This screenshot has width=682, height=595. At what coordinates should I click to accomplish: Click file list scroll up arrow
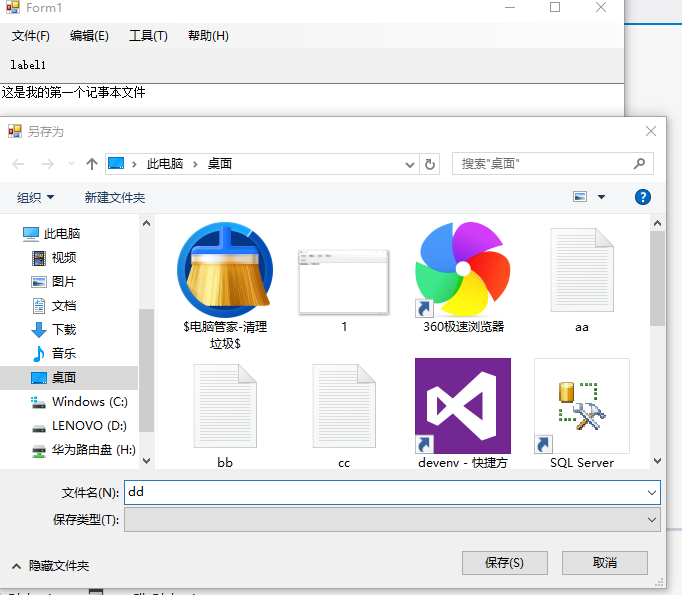tap(657, 223)
